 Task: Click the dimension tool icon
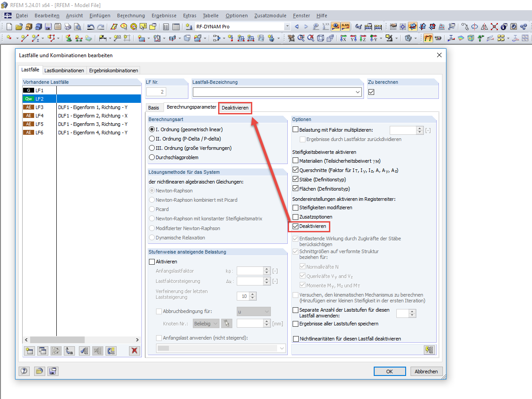tap(102, 38)
